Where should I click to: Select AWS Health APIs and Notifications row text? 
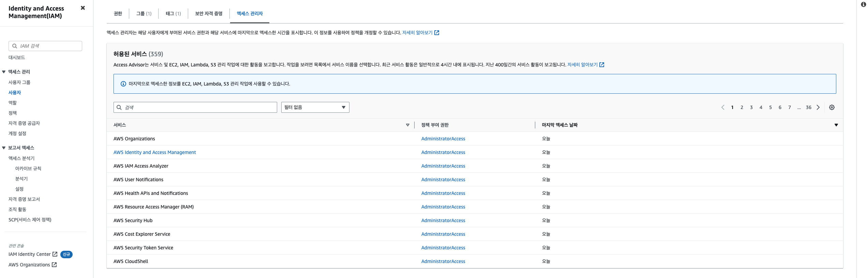tap(151, 193)
